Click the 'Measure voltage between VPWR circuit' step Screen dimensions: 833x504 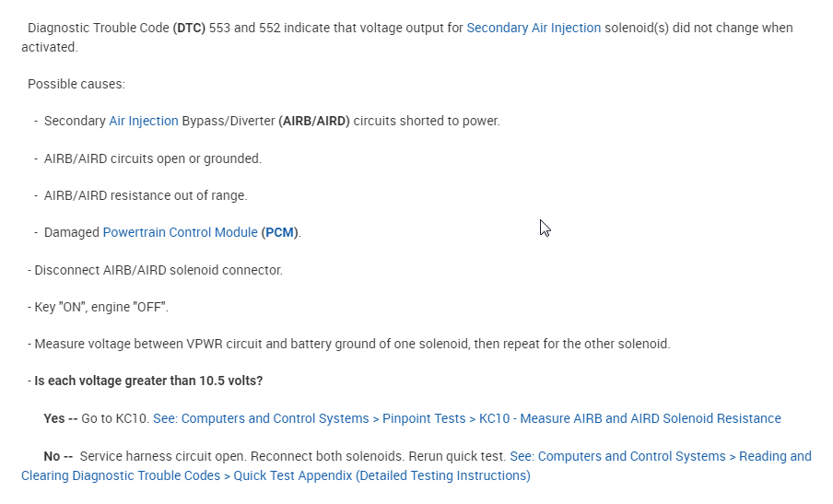click(352, 344)
